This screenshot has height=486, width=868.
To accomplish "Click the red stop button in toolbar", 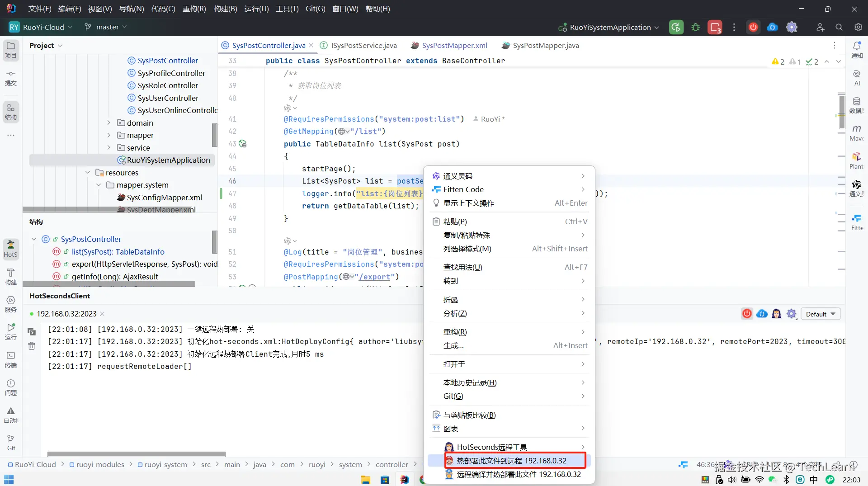I will pyautogui.click(x=715, y=27).
